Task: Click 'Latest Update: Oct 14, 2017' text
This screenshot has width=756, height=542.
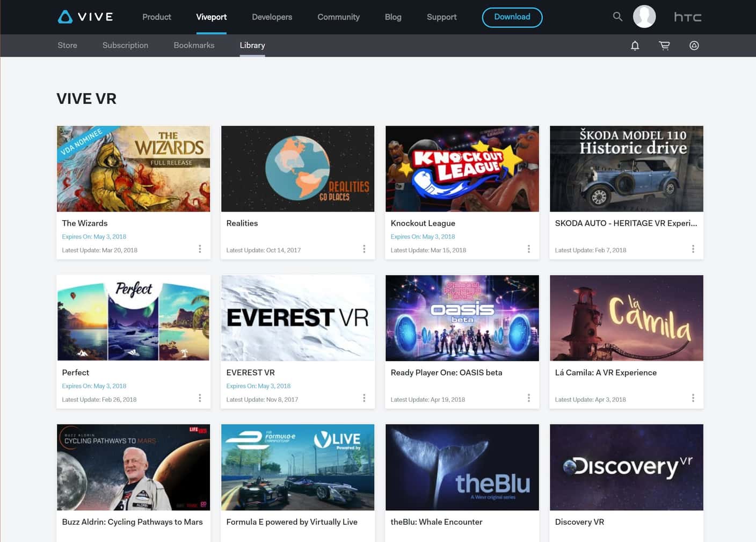Action: pyautogui.click(x=264, y=250)
